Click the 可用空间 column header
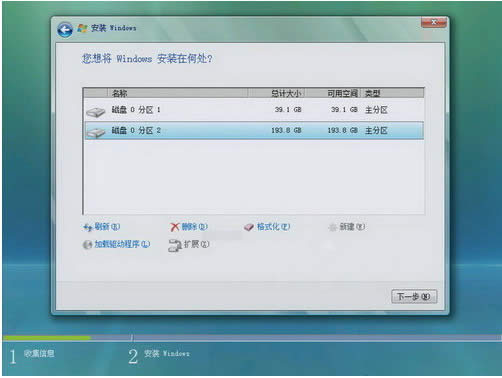This screenshot has height=378, width=502. pos(333,93)
